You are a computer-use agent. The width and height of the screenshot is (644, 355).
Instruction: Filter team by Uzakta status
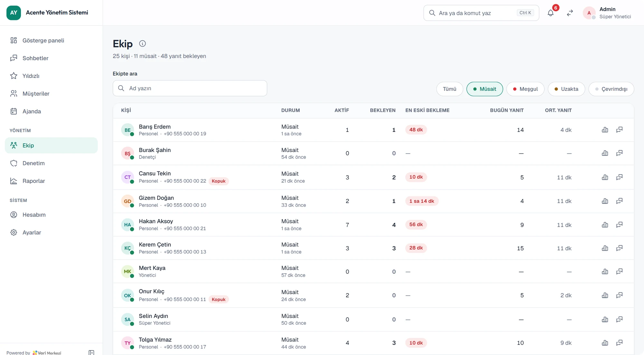coord(566,89)
